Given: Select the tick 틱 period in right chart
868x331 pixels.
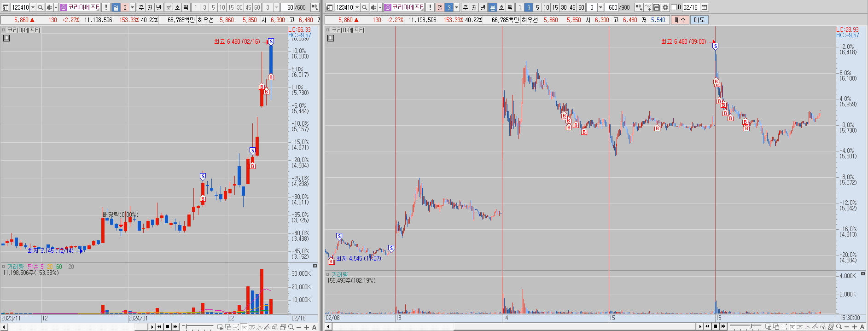Looking at the screenshot, I should click(510, 7).
